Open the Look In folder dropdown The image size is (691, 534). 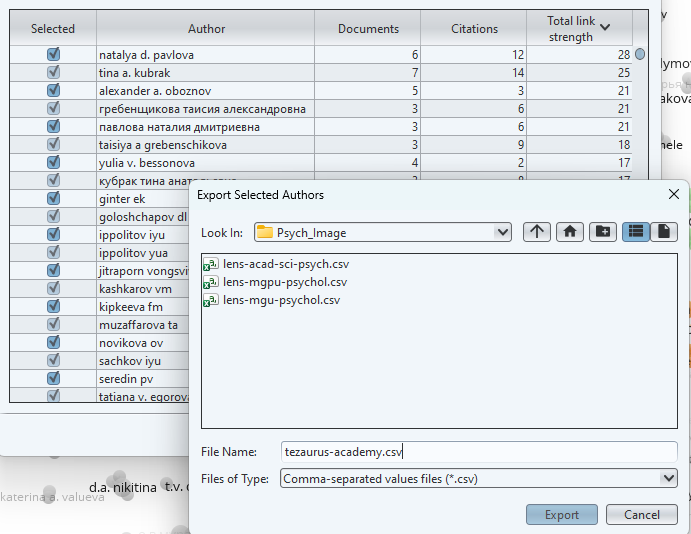502,232
